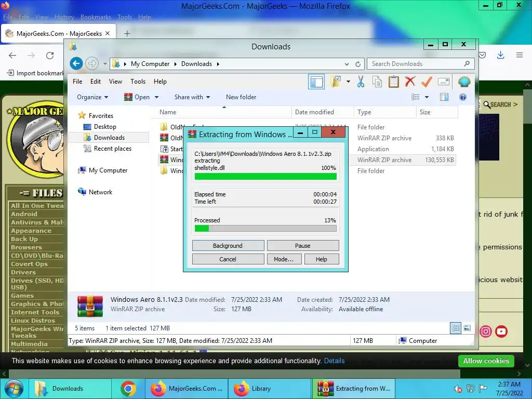Open the Explorer Help menu
The width and height of the screenshot is (532, 399).
coord(160,82)
